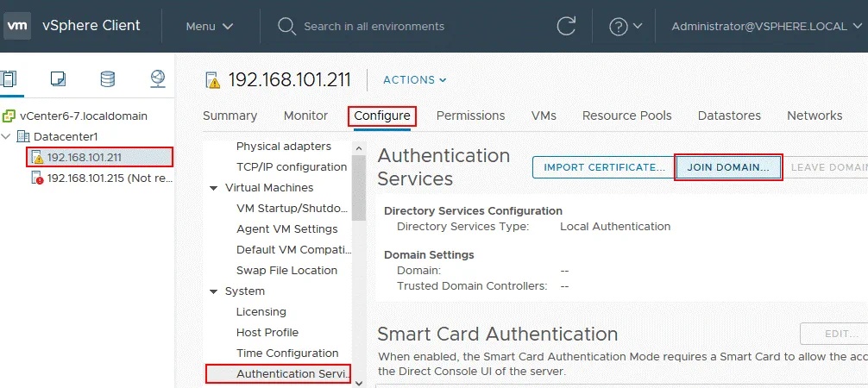868x388 pixels.
Task: Switch to VMs and Templates inventory icon
Action: (58, 79)
